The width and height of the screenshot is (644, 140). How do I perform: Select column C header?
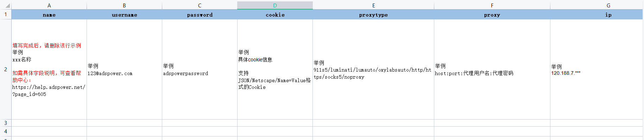point(200,5)
